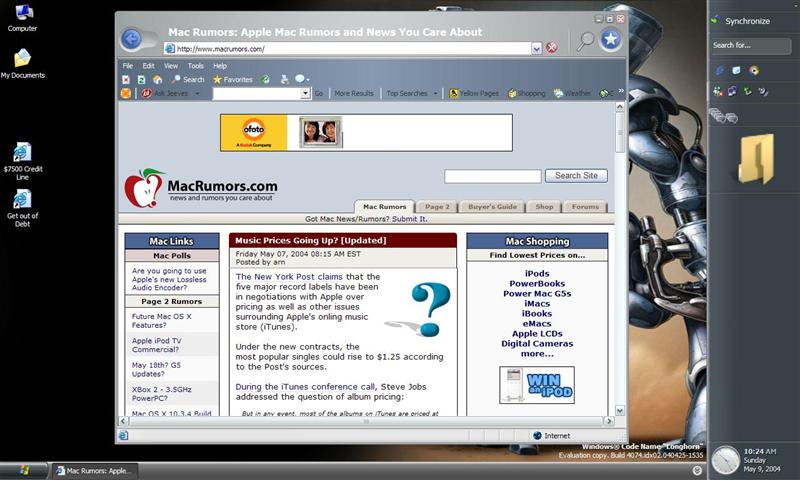
Task: Click the MacRumors site search field
Action: 492,176
